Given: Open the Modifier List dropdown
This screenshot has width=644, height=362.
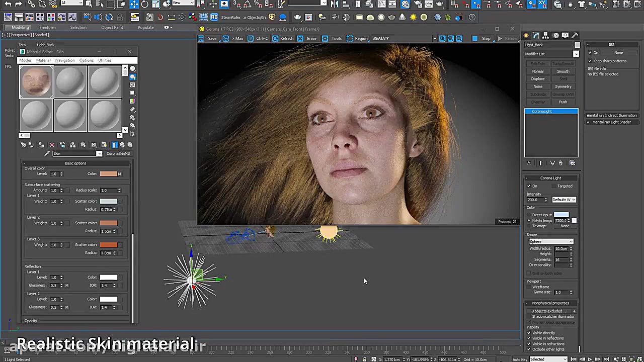Looking at the screenshot, I should pos(577,54).
